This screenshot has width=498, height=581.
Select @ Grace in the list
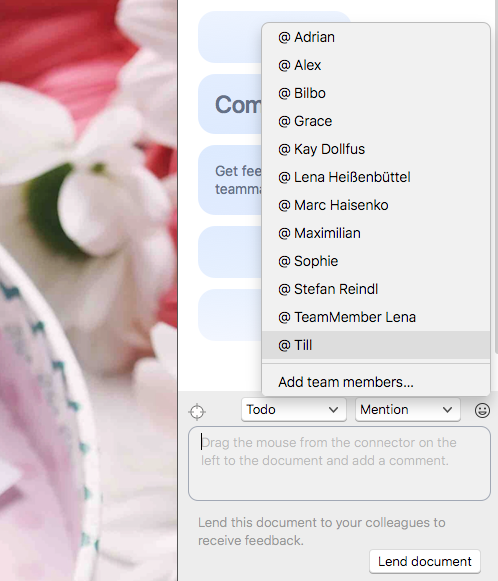[376, 121]
